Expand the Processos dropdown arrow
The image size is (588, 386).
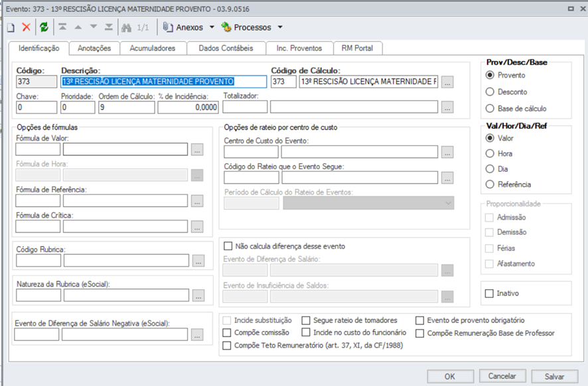[280, 27]
